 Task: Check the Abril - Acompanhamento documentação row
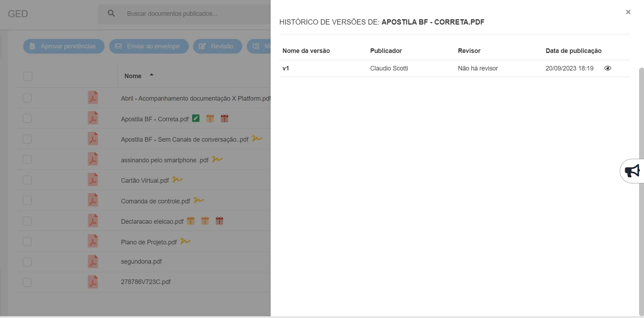pyautogui.click(x=27, y=98)
